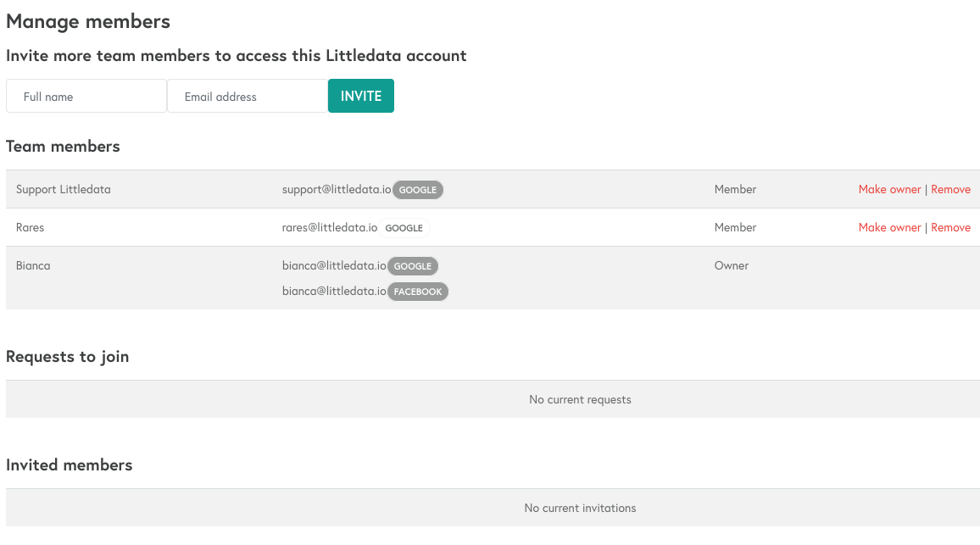
Task: Make Rares the account owner
Action: (889, 227)
